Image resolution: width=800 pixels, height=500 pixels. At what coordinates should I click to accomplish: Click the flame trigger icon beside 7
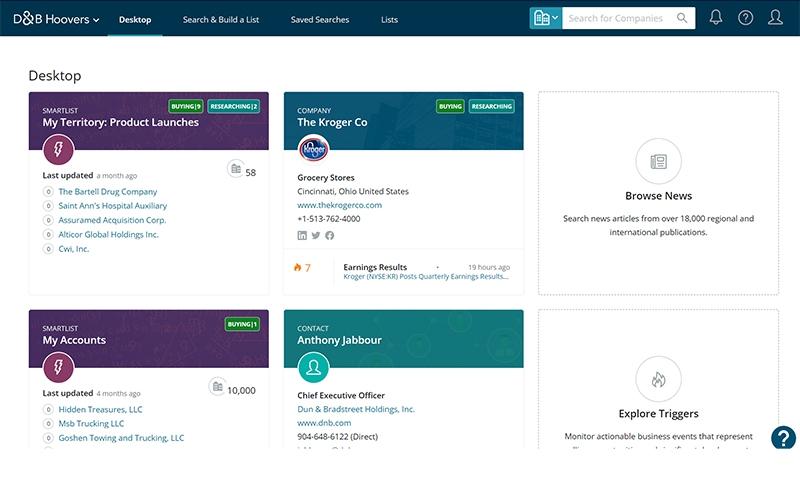tap(297, 267)
